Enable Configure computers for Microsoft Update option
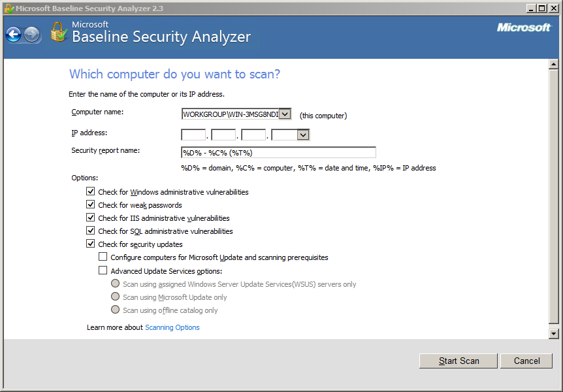Image resolution: width=563 pixels, height=392 pixels. pos(103,257)
